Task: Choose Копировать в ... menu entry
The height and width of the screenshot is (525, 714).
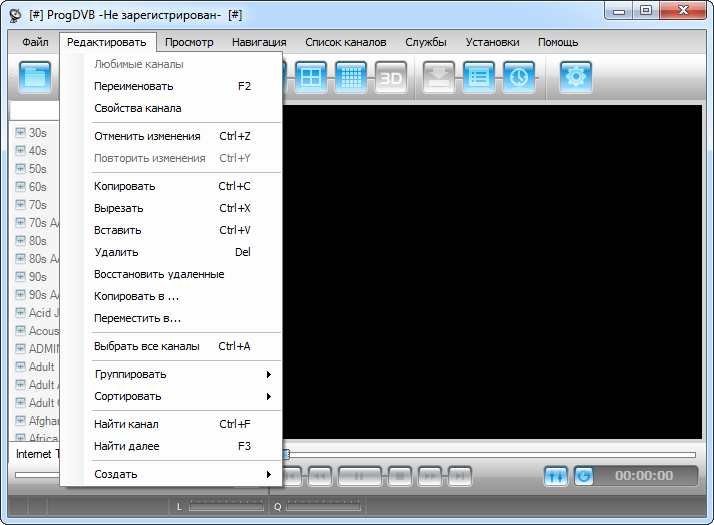Action: point(182,296)
